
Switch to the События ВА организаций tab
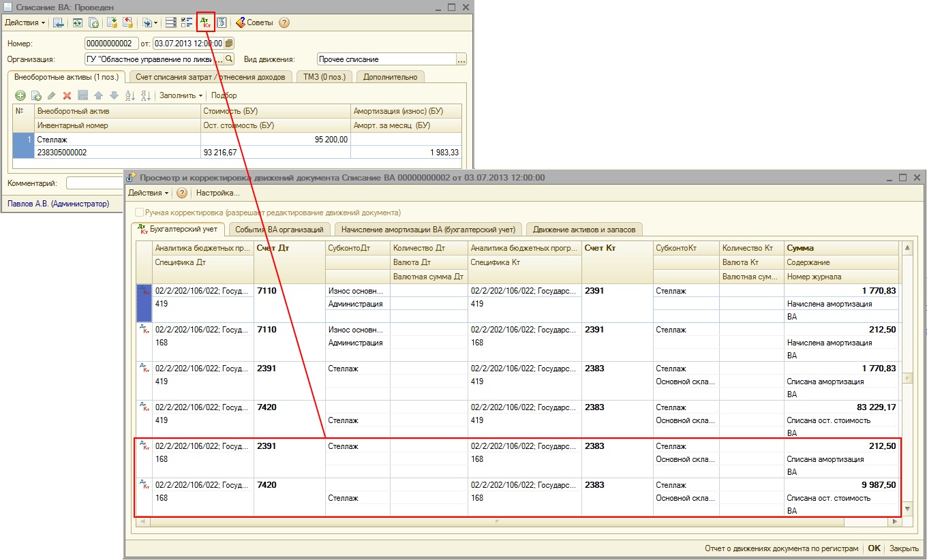click(x=280, y=230)
